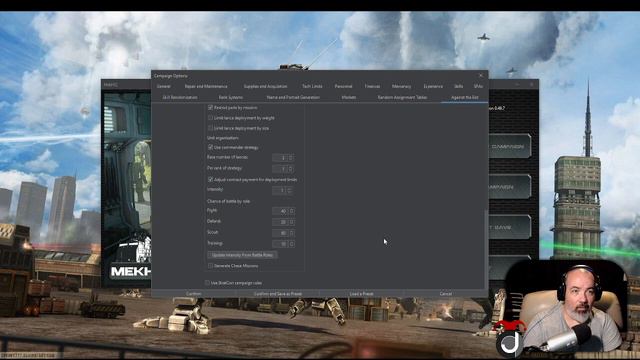Open the Finances tab

coord(372,87)
